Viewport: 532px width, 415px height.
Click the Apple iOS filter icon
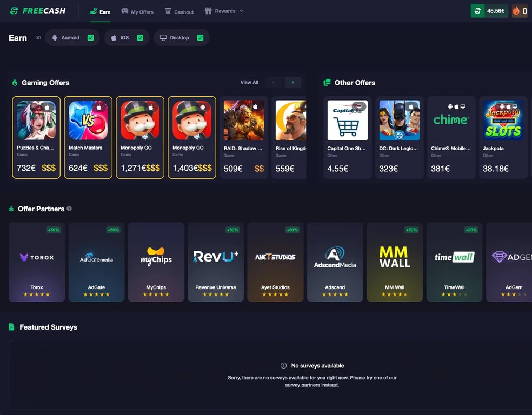coord(114,38)
